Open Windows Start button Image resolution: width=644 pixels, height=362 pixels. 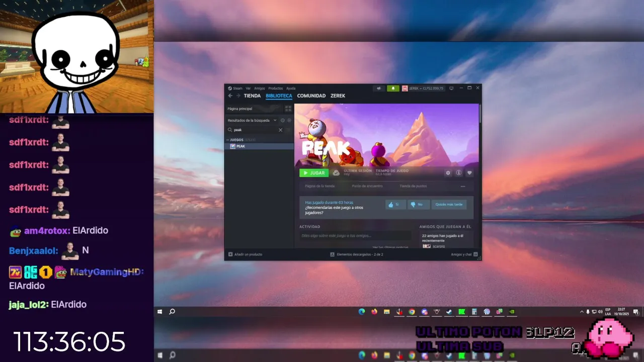(x=160, y=312)
